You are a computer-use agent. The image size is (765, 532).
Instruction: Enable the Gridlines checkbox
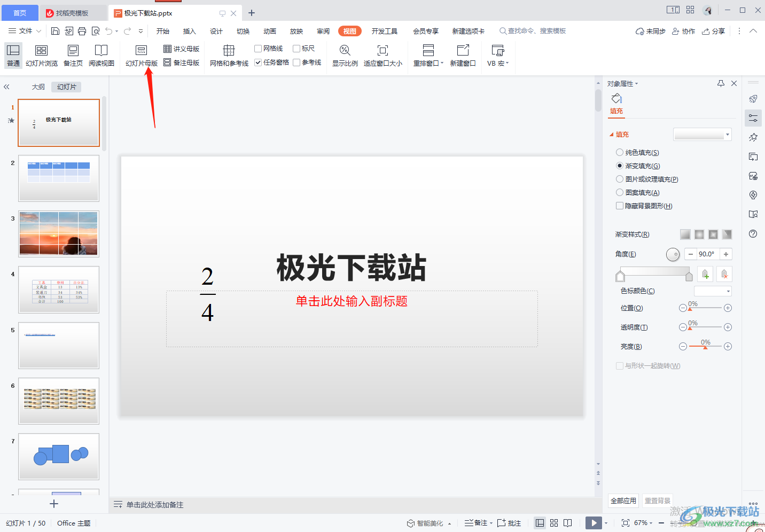258,49
